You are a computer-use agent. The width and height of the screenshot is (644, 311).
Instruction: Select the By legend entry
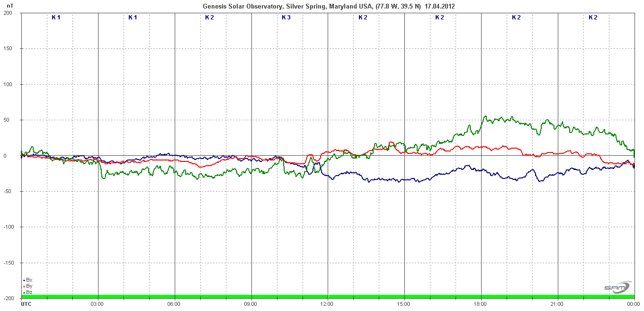[x=27, y=286]
